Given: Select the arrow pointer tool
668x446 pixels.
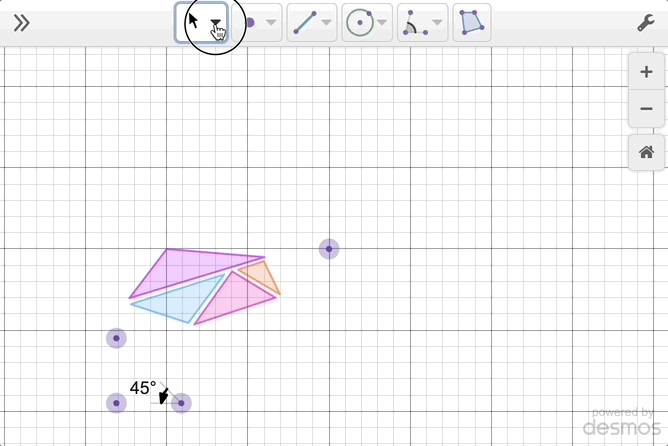Looking at the screenshot, I should (x=193, y=22).
